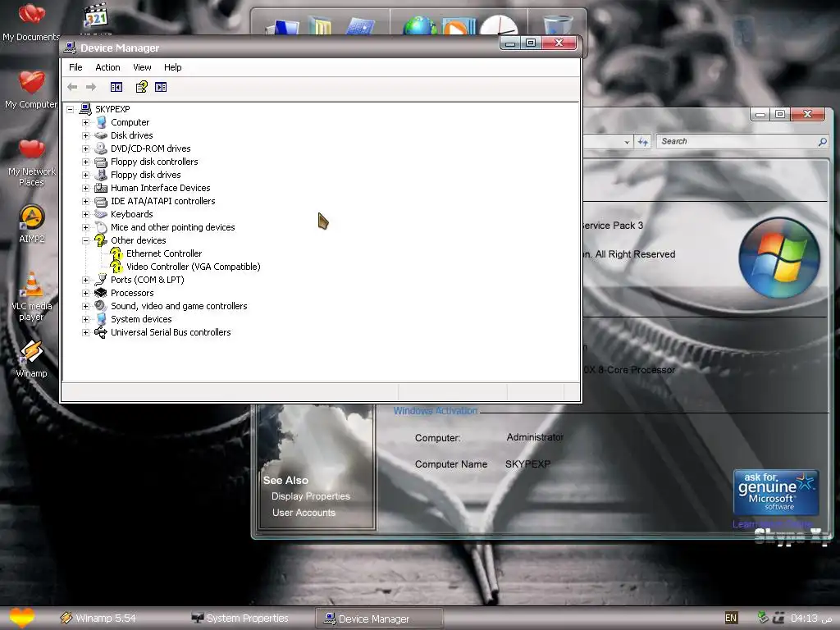Click the heart Start button

click(22, 618)
